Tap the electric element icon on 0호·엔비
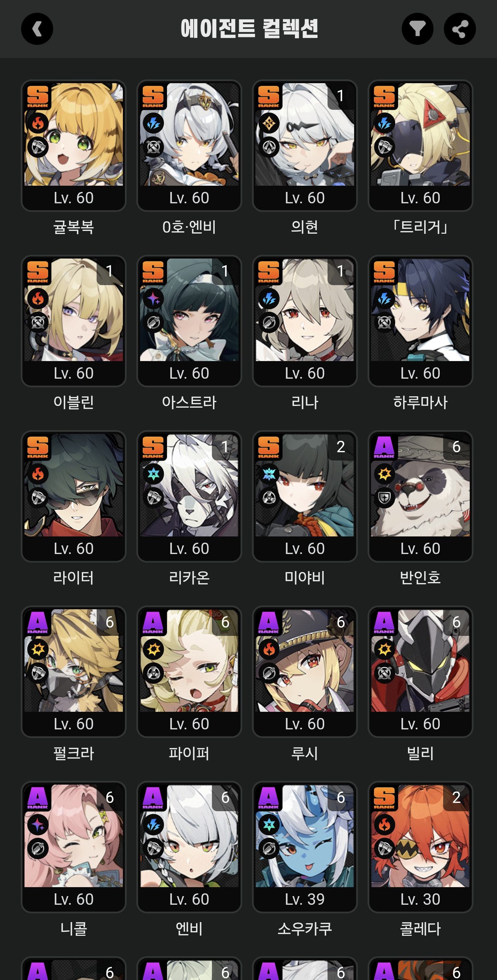The height and width of the screenshot is (980, 497). [154, 123]
